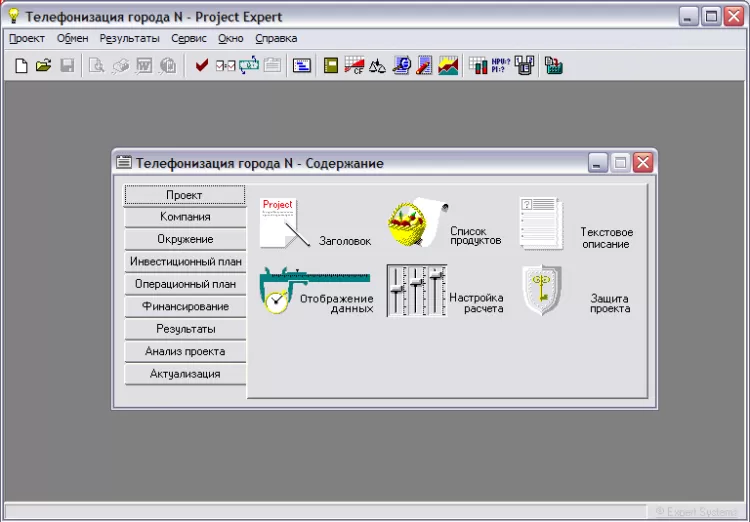This screenshot has width=750, height=522.
Task: Open the Результаты section button
Action: tap(185, 329)
